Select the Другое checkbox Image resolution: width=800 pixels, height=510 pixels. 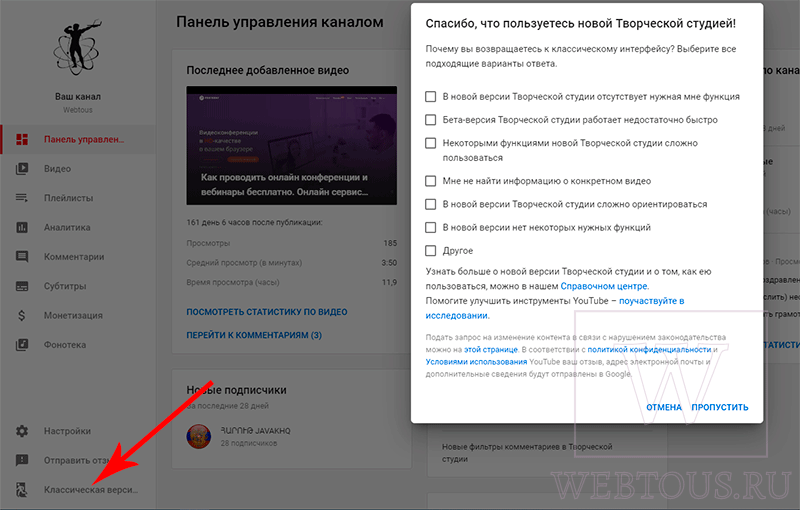point(431,250)
